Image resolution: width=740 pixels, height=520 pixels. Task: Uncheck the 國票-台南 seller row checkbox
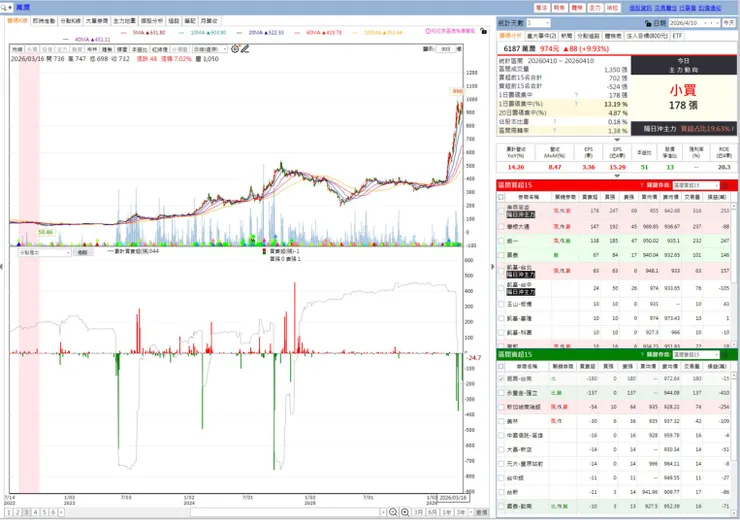501,379
